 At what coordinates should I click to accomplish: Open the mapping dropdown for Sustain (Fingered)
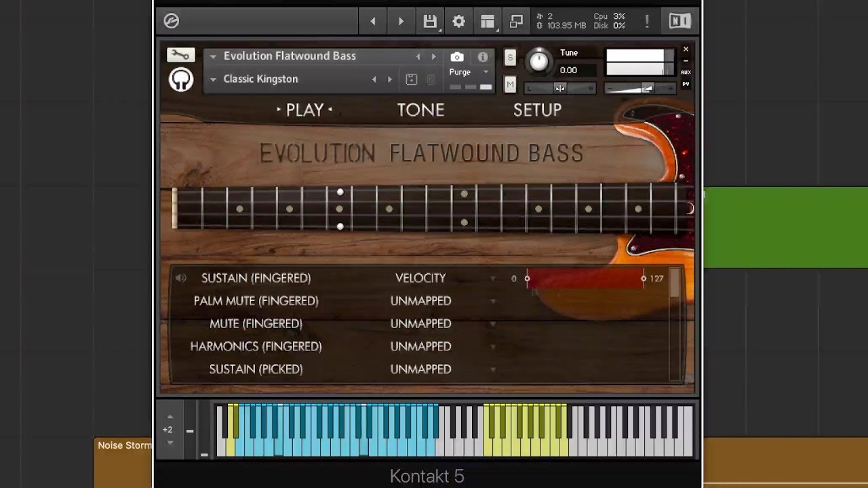(493, 279)
